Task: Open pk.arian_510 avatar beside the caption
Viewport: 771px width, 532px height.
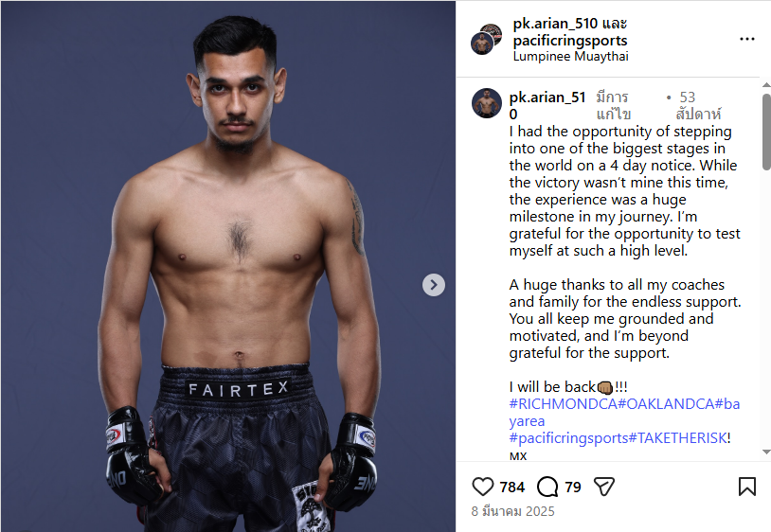Action: pyautogui.click(x=487, y=103)
